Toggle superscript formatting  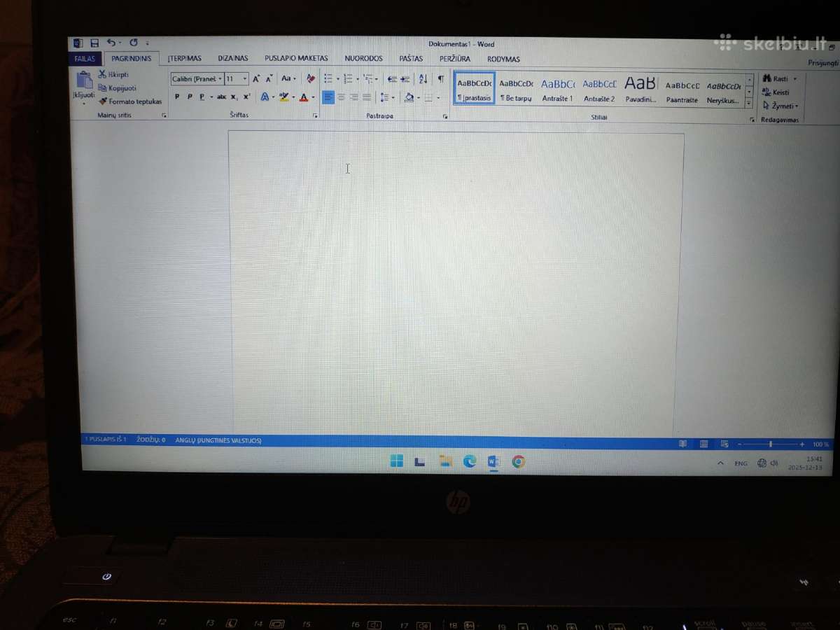(246, 97)
